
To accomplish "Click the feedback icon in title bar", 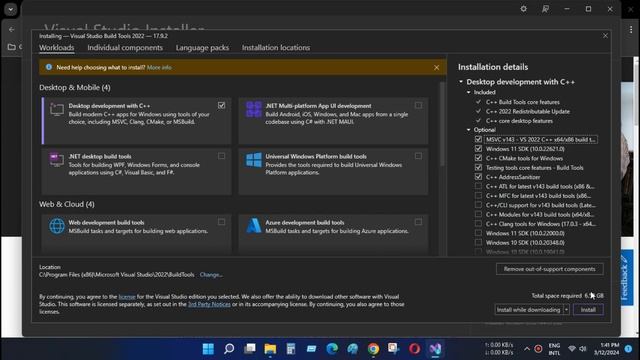I will [545, 9].
